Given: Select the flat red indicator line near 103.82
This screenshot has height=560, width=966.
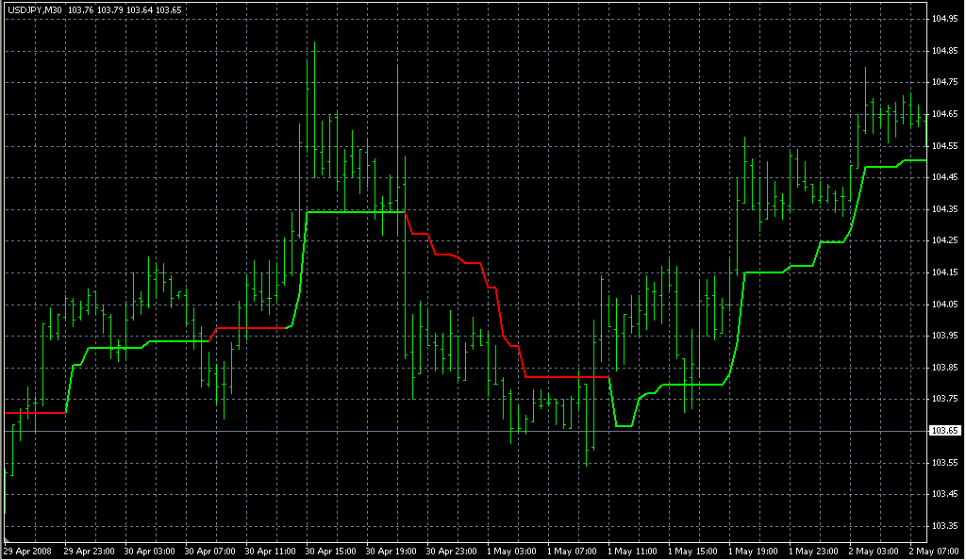Looking at the screenshot, I should (566, 376).
